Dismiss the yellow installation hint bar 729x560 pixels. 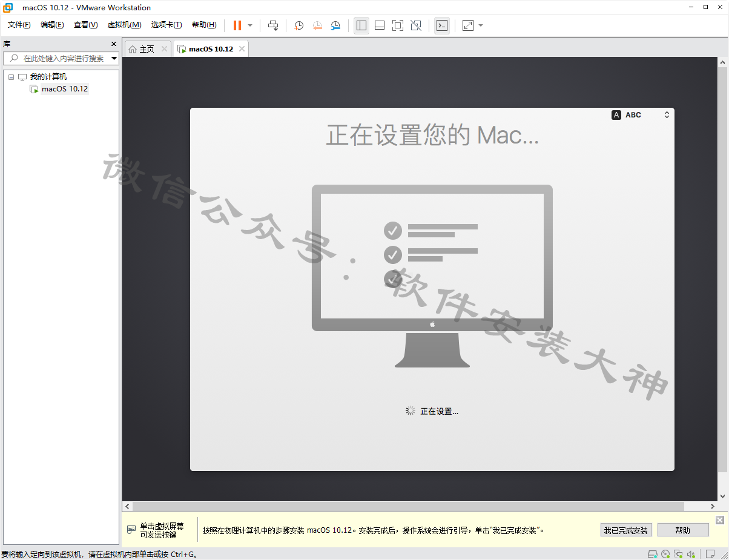point(719,520)
